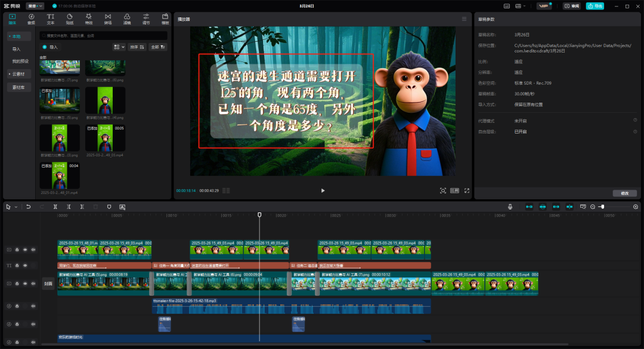644x349 pixels.
Task: Toggle the auto-snap magnet icon
Action: coord(543,206)
